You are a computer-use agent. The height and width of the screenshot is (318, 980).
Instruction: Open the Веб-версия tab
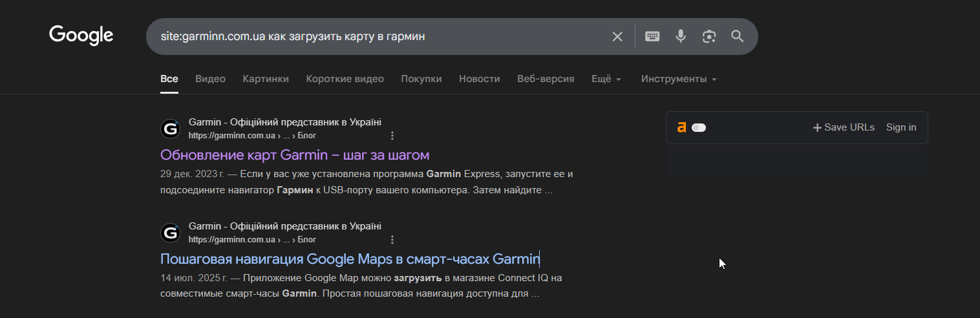(546, 79)
